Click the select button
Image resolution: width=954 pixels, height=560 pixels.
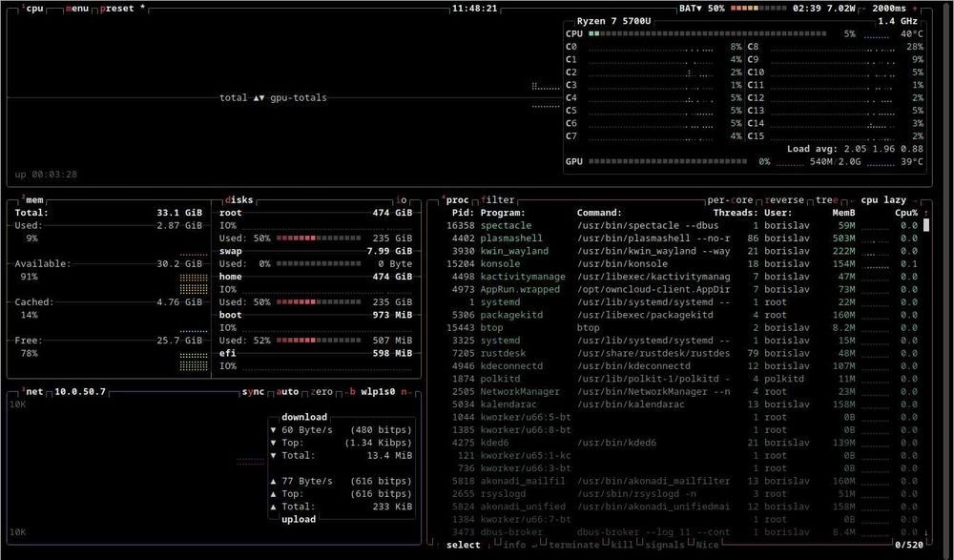pyautogui.click(x=463, y=545)
